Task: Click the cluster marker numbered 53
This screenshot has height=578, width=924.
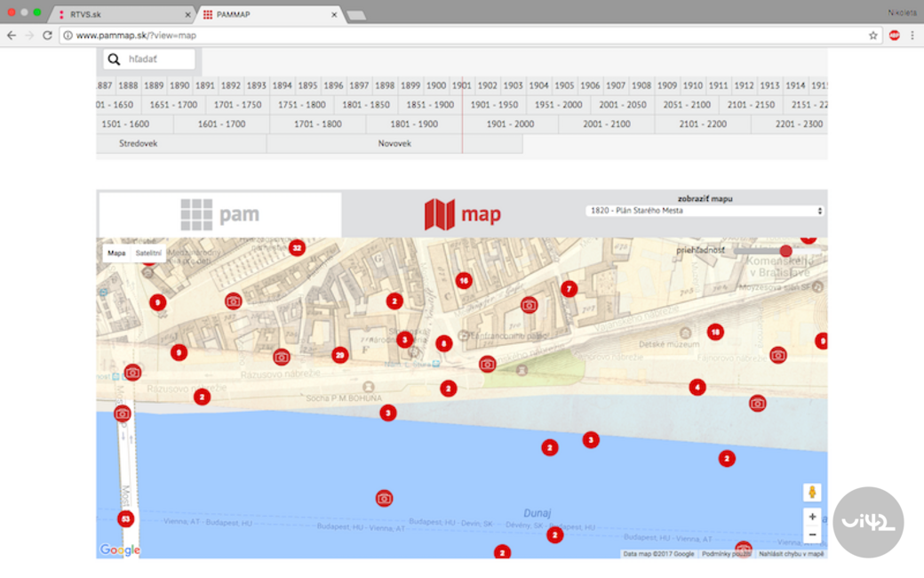Action: point(125,519)
